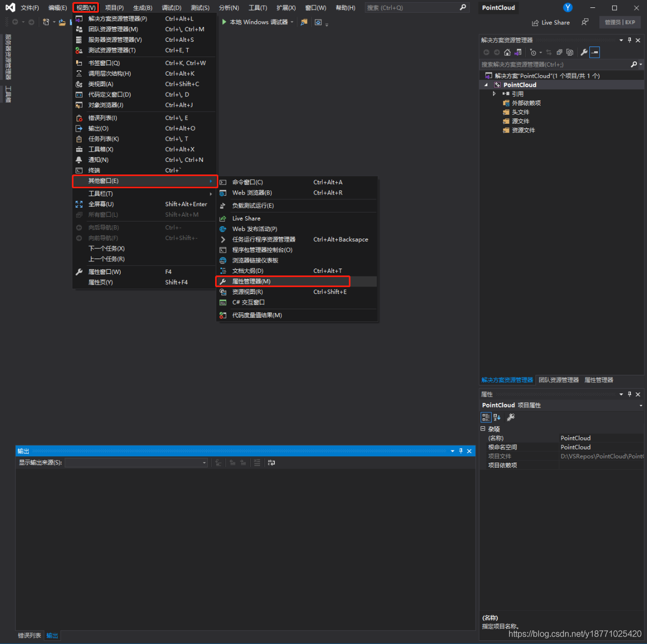Click the Home icon in Solution Explorer toolbar
This screenshot has height=644, width=647.
pos(507,52)
